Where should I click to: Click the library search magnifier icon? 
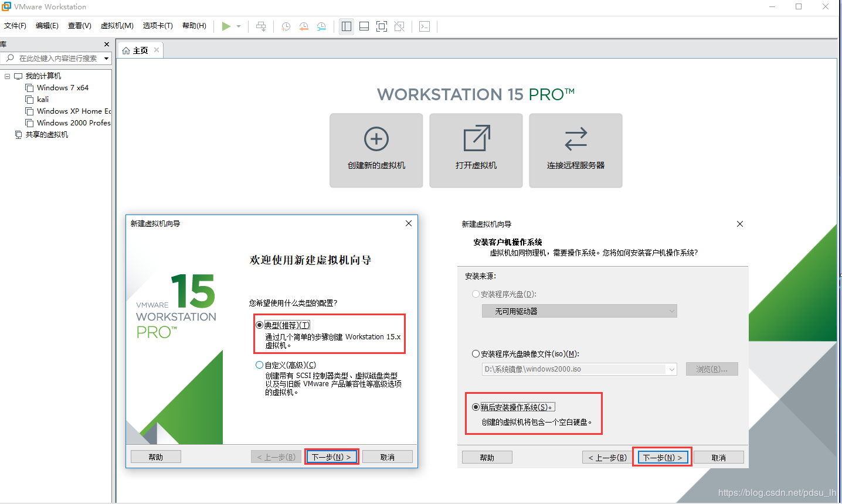pos(10,58)
